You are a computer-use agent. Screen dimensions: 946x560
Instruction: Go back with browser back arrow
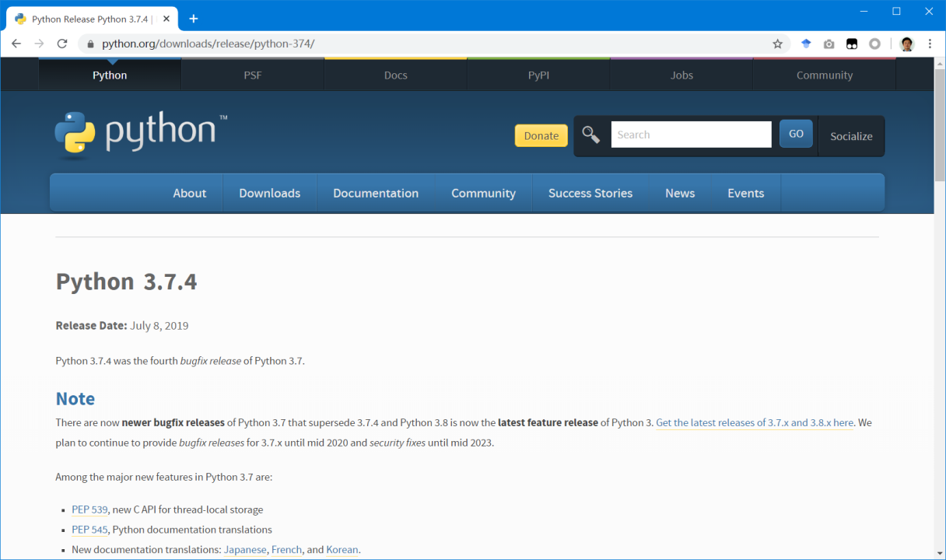pos(16,44)
